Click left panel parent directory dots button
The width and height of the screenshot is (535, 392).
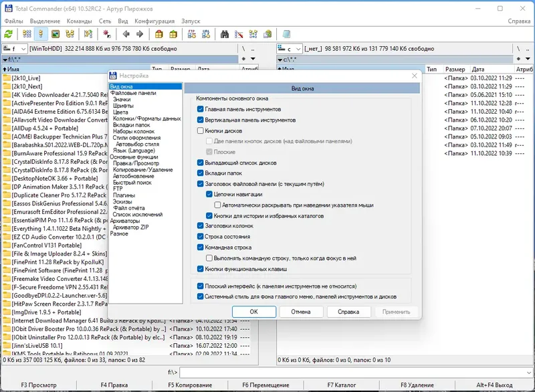(x=253, y=49)
